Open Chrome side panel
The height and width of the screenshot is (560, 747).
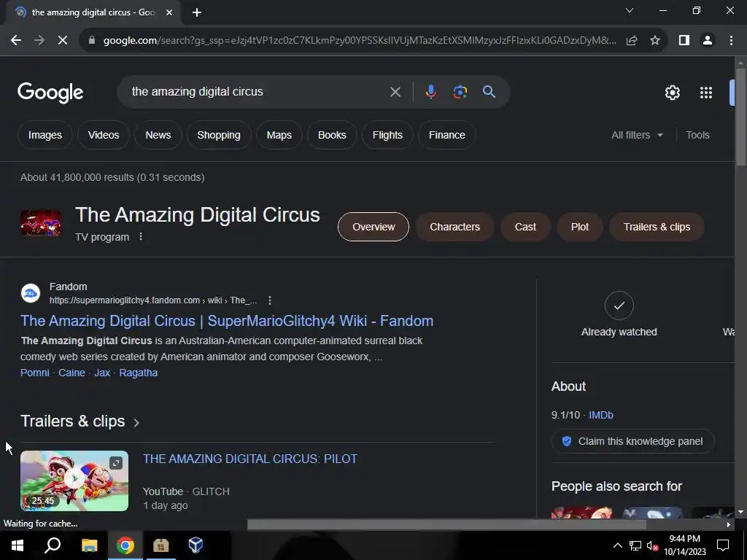point(684,41)
